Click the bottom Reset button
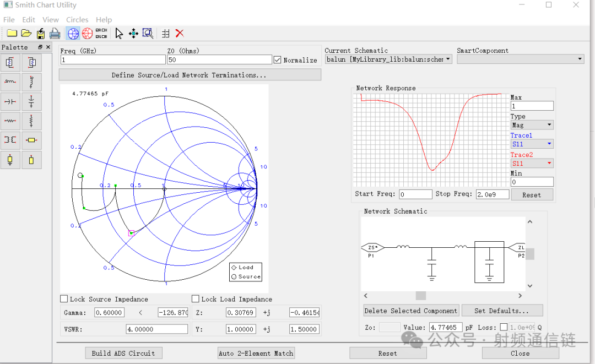The width and height of the screenshot is (595, 364). [x=388, y=353]
